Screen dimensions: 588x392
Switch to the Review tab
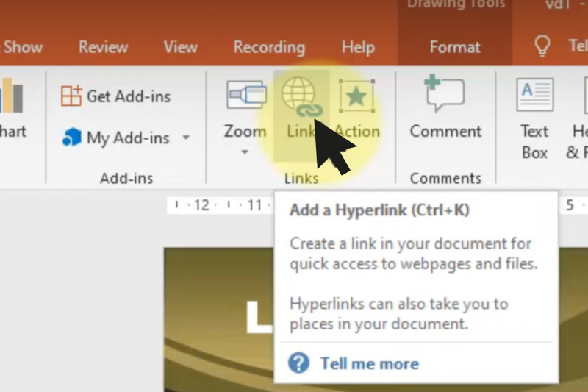tap(104, 47)
